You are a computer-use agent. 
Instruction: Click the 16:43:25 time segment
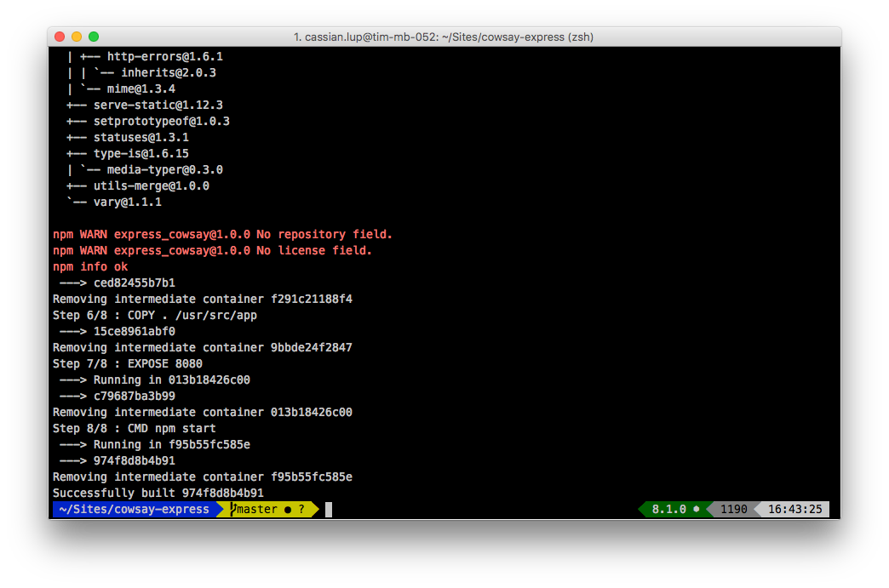pyautogui.click(x=794, y=509)
